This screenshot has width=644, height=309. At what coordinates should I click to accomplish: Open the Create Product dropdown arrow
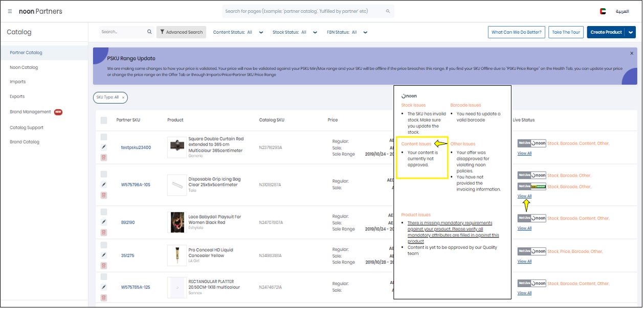tap(630, 32)
